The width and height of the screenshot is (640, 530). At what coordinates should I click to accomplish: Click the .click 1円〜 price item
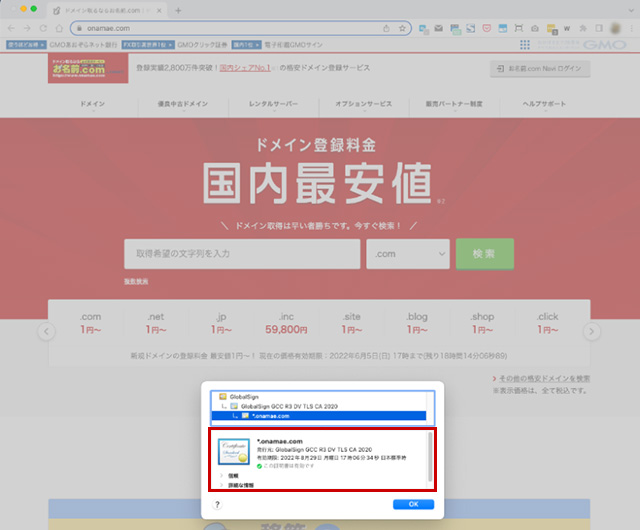[x=547, y=323]
